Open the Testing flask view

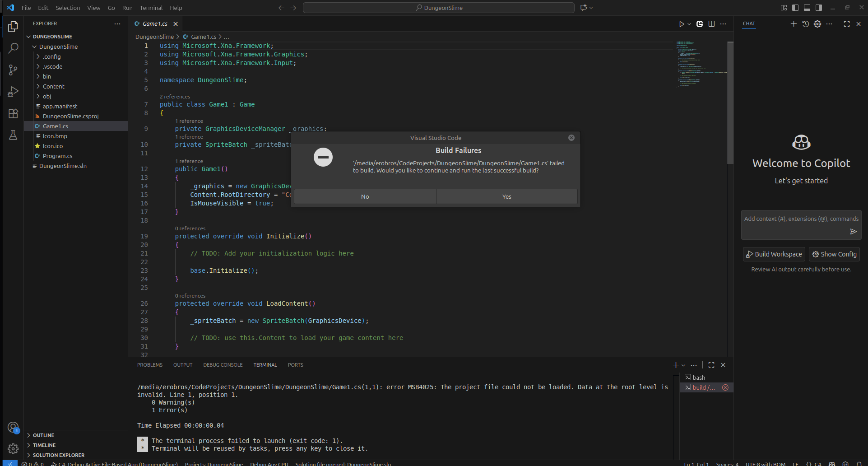tap(13, 135)
